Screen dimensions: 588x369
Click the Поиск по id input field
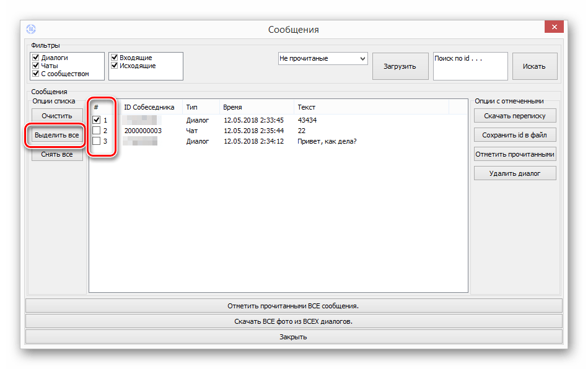pyautogui.click(x=470, y=66)
